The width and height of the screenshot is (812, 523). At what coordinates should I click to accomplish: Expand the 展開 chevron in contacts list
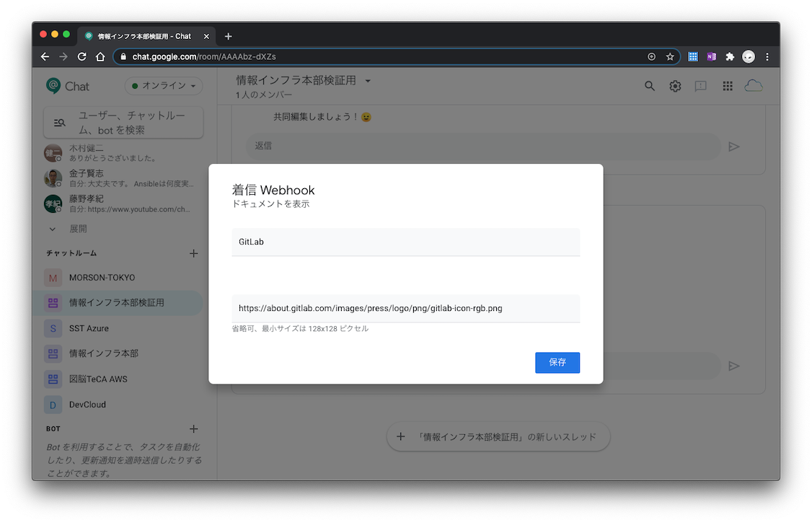click(x=53, y=229)
